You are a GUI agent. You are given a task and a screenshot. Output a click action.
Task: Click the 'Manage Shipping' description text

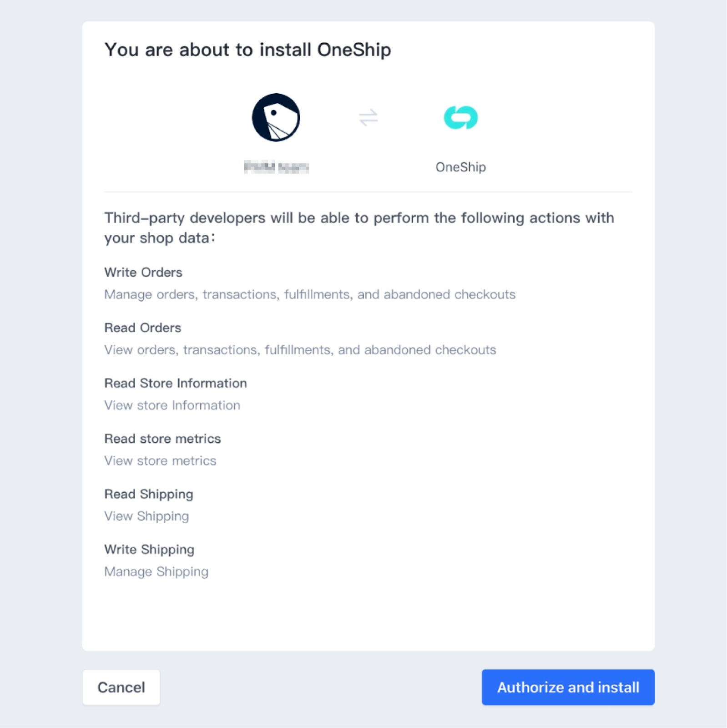pyautogui.click(x=156, y=572)
